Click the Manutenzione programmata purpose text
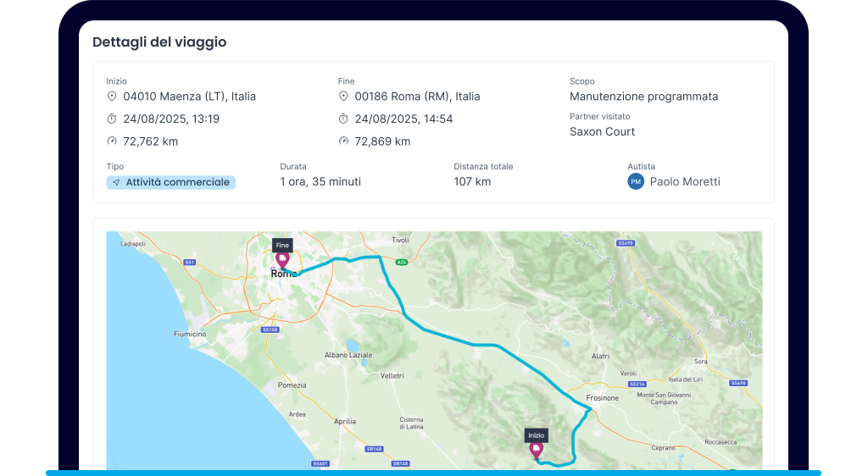 pos(643,97)
